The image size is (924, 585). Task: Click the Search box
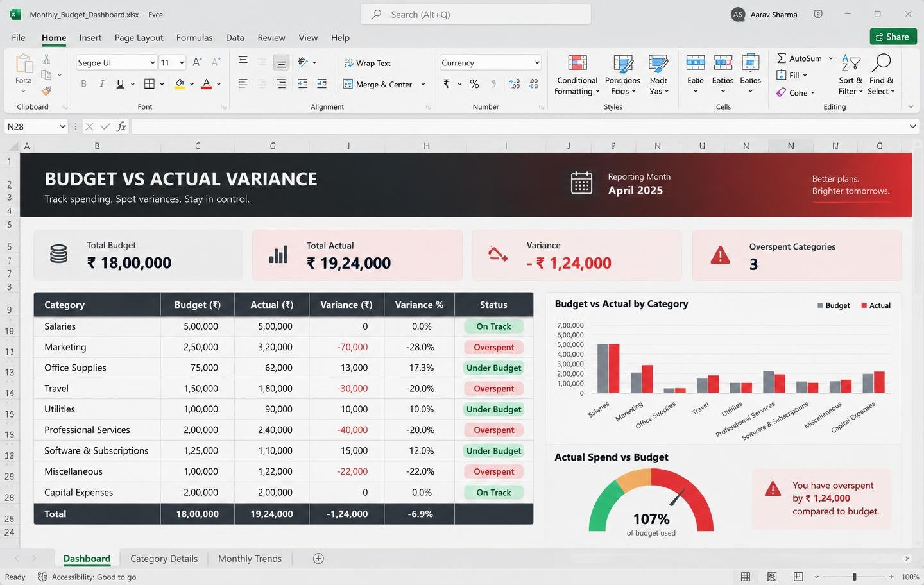point(475,14)
